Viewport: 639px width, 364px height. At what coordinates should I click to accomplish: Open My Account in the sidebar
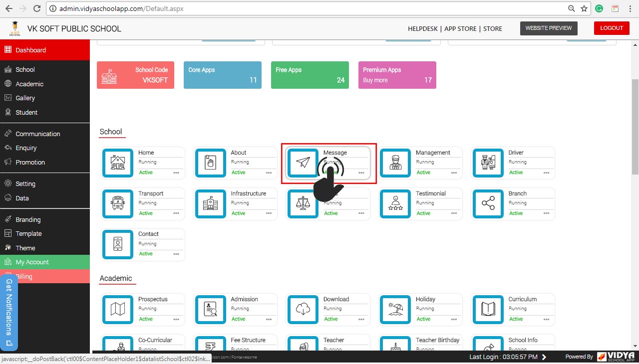pyautogui.click(x=45, y=262)
